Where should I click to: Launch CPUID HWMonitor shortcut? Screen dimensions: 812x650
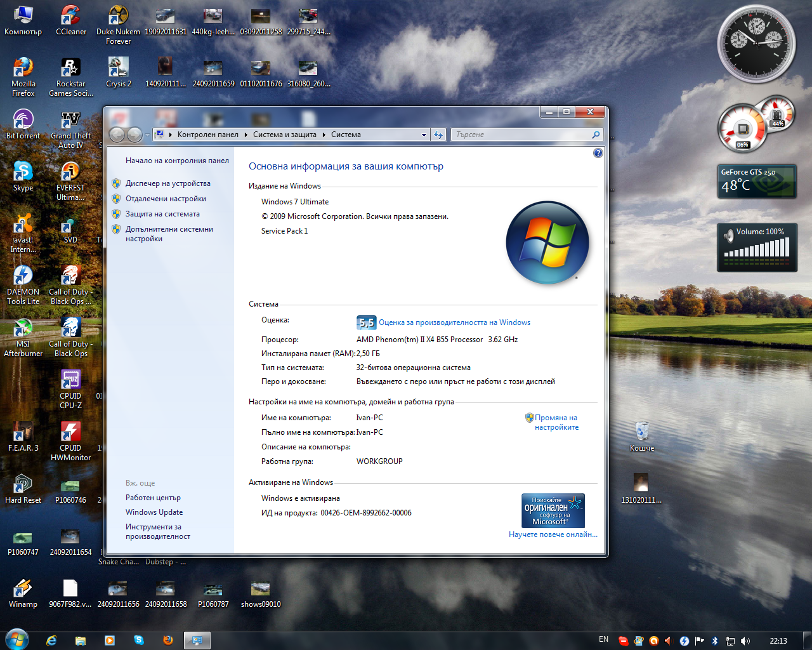(70, 441)
